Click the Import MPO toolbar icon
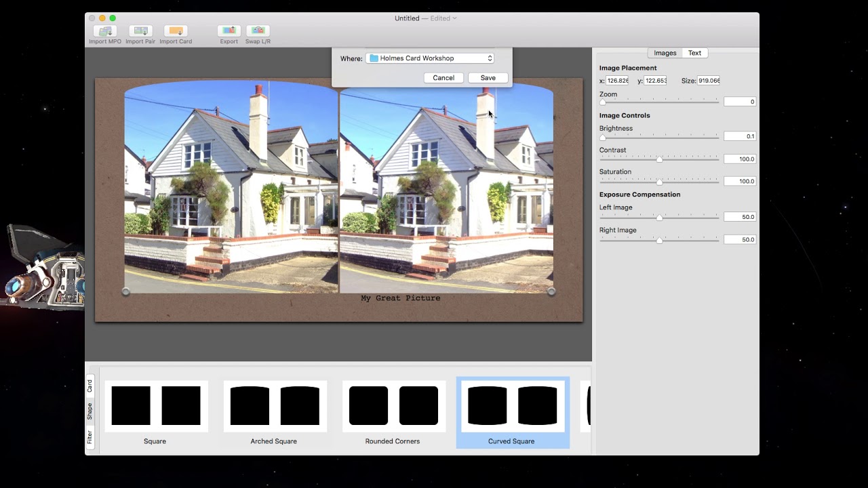The image size is (868, 488). click(x=104, y=30)
